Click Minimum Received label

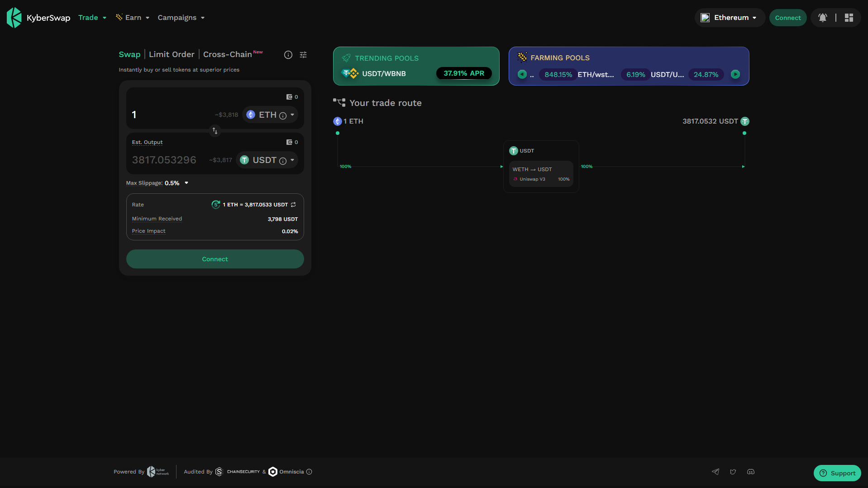click(x=157, y=219)
